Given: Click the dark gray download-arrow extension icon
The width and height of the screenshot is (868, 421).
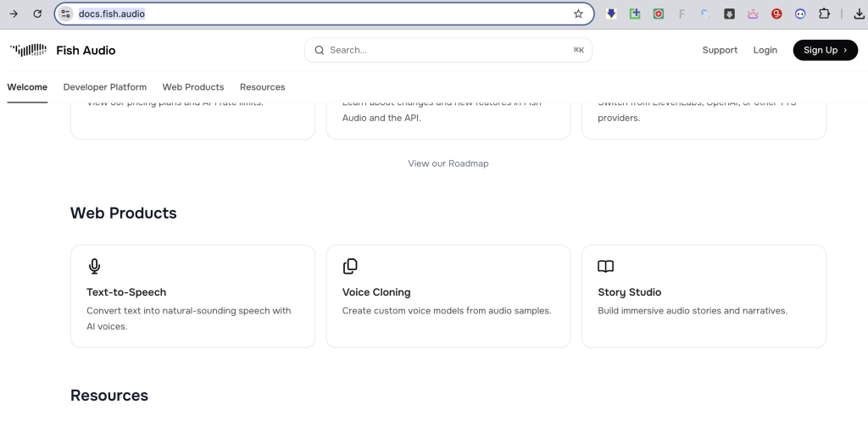Looking at the screenshot, I should coord(729,14).
